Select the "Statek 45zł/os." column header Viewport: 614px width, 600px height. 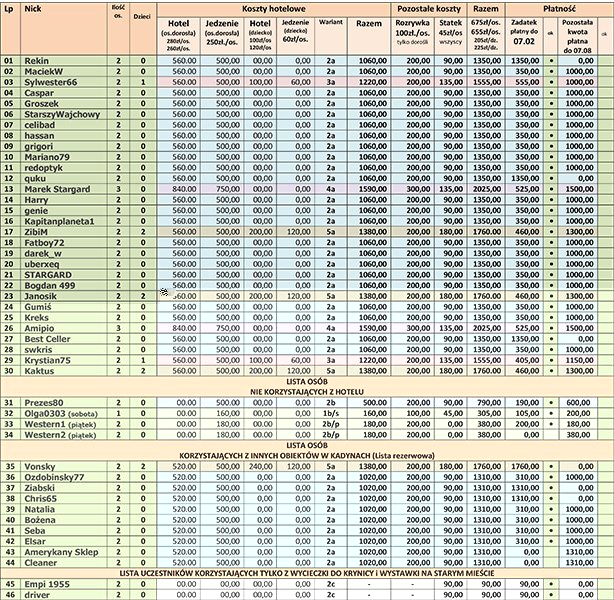click(451, 35)
